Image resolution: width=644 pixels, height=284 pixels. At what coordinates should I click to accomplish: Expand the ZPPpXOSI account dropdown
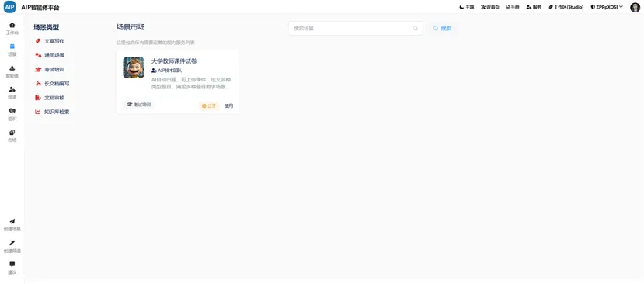pyautogui.click(x=607, y=7)
